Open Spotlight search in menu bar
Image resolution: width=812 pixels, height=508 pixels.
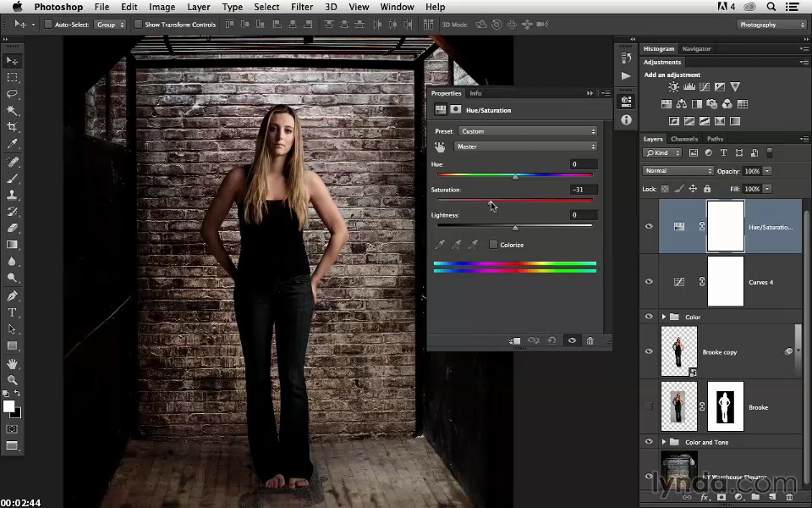771,7
